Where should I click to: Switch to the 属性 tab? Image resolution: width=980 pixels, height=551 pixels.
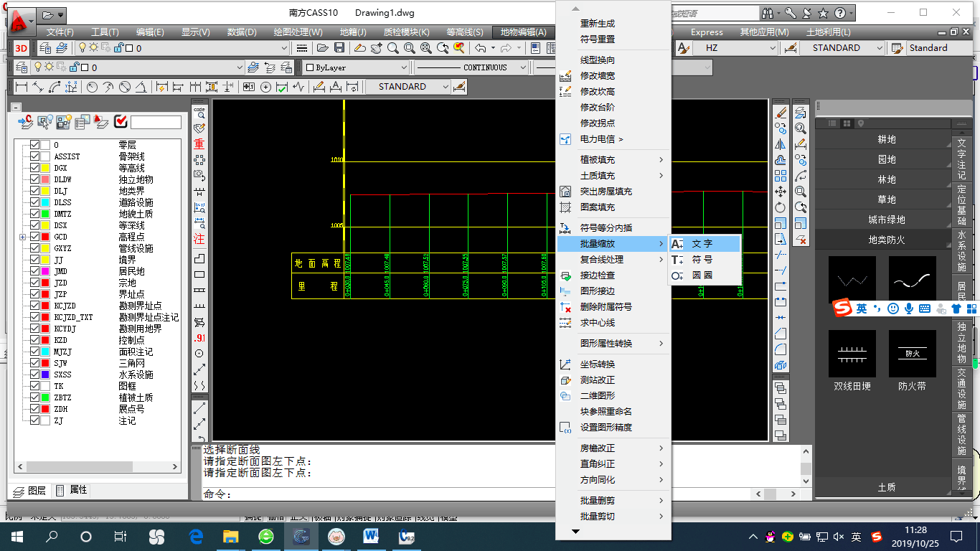(x=71, y=490)
